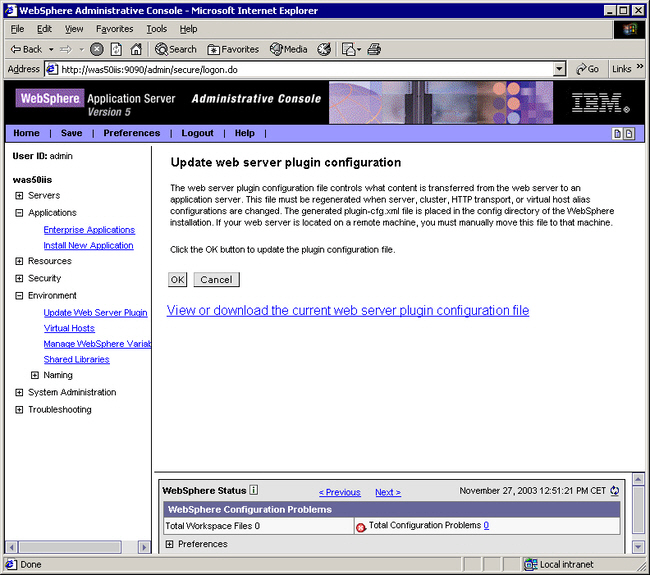Open the Favorites menu
This screenshot has width=650, height=575.
(x=114, y=29)
